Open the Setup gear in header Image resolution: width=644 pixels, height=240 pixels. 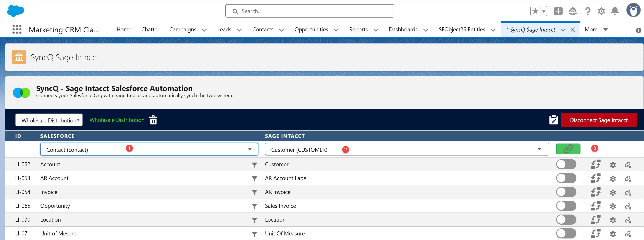click(x=601, y=11)
